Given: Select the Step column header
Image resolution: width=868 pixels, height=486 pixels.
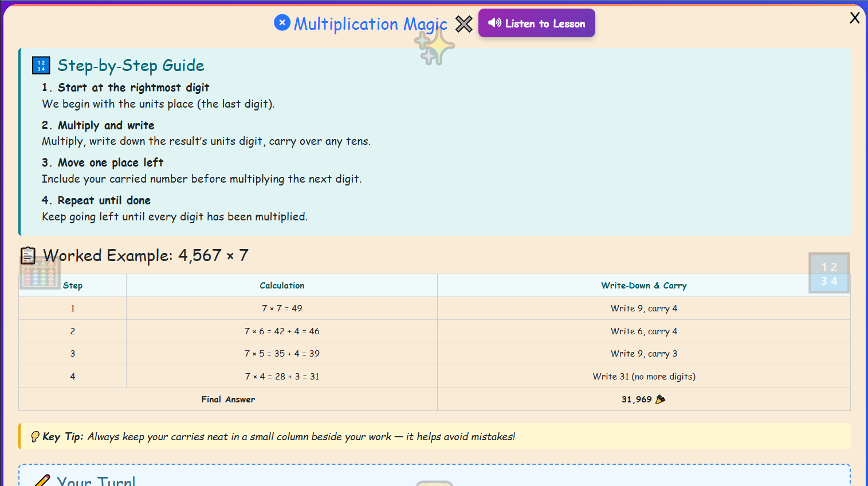Looking at the screenshot, I should point(72,285).
